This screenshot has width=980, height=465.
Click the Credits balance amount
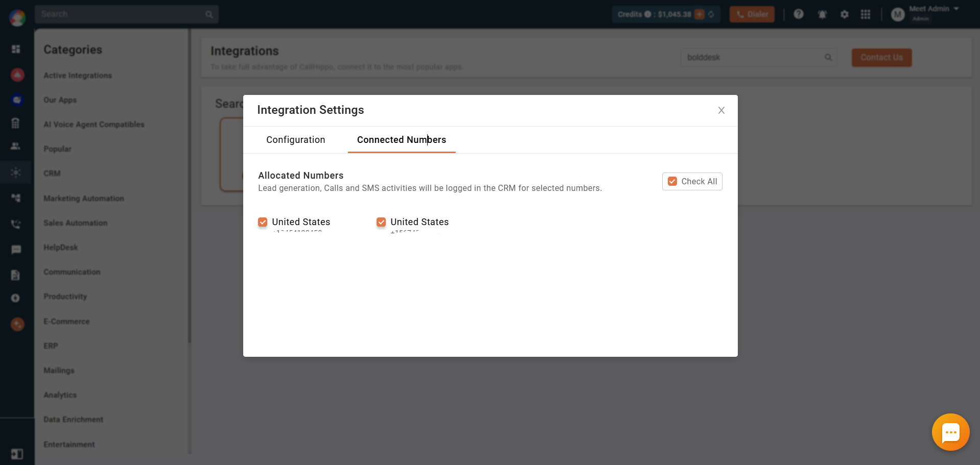coord(674,14)
